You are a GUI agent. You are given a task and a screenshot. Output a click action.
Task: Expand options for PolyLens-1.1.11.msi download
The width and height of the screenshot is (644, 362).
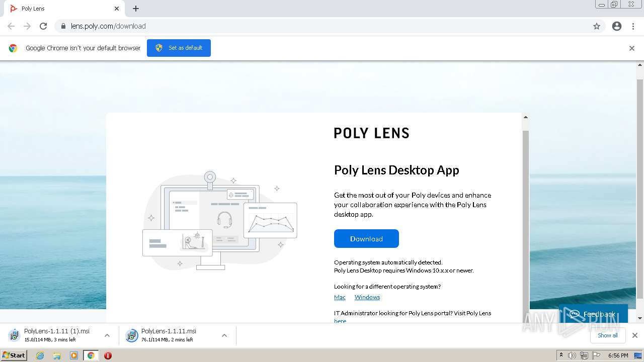pyautogui.click(x=224, y=335)
